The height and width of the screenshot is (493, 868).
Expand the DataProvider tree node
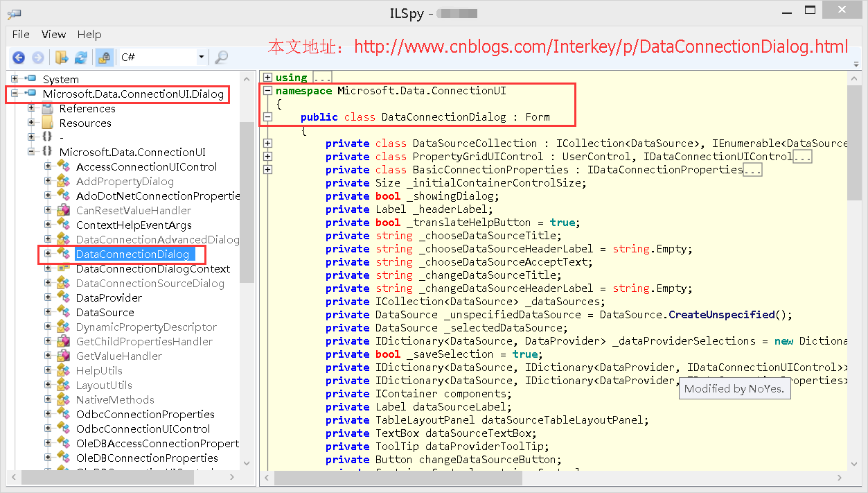(x=48, y=297)
